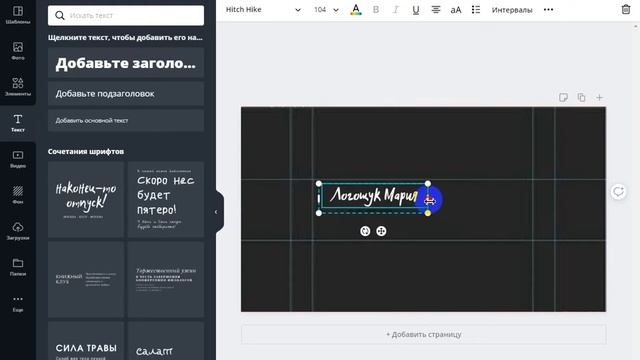Toggle underline formatting
640x360 pixels.
tap(416, 10)
